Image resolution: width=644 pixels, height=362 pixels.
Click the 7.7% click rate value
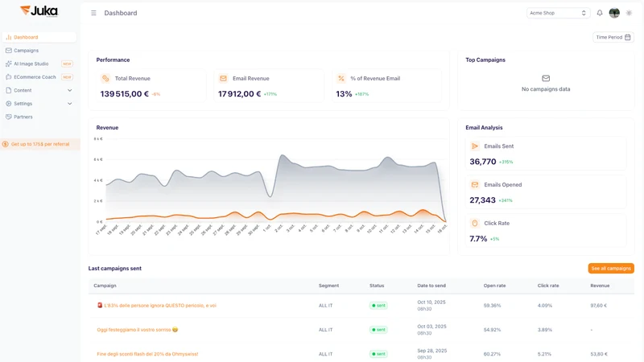coord(478,239)
